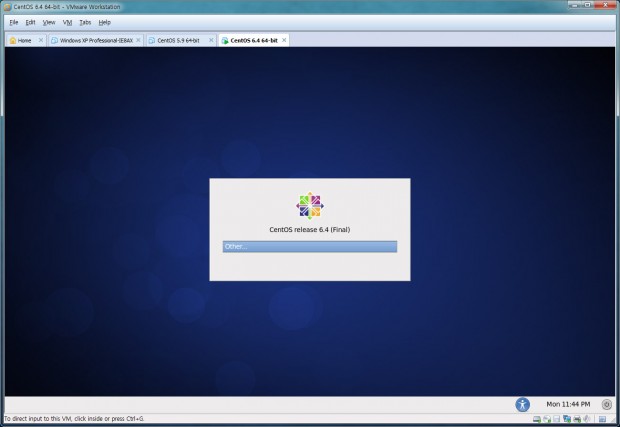Click the clock showing Mon 11:44 PM

click(x=568, y=404)
